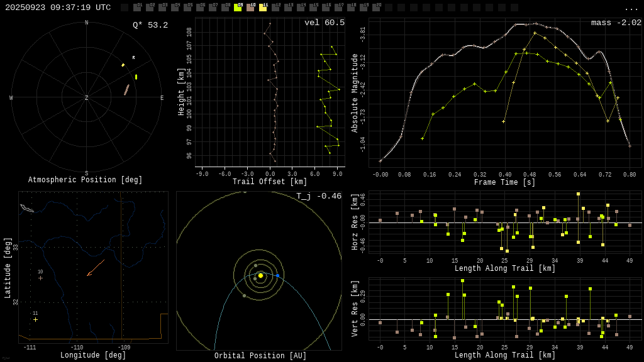Select inactive station 20 square

(376, 8)
